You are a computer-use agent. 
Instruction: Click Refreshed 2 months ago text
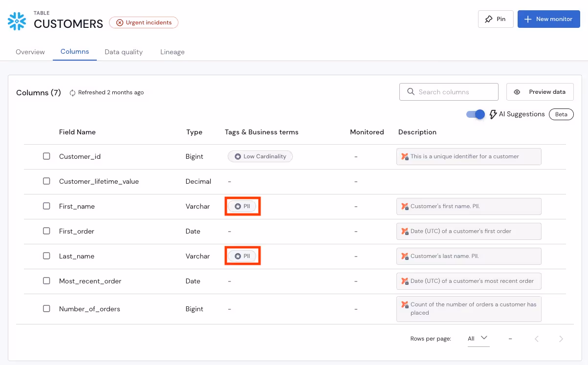coord(111,92)
